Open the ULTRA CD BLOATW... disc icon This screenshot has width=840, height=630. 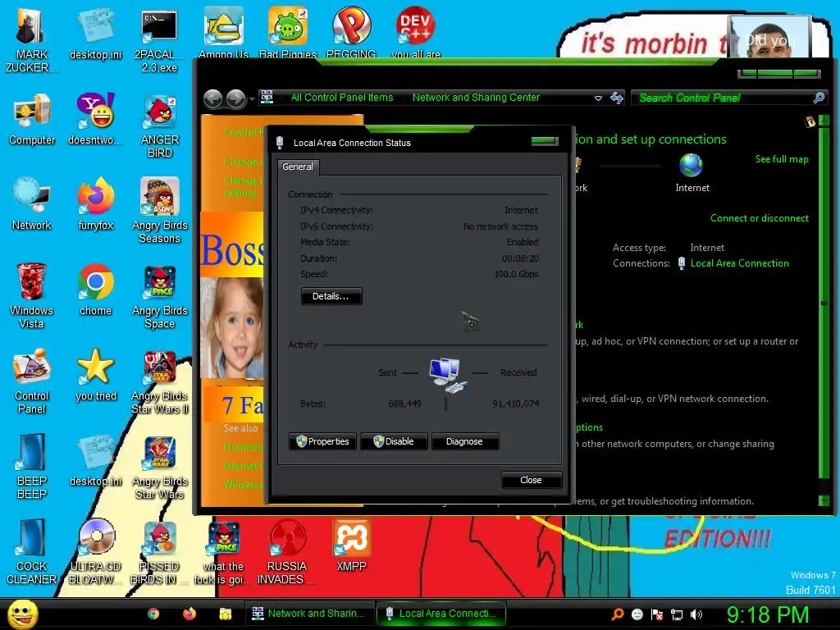pyautogui.click(x=95, y=552)
